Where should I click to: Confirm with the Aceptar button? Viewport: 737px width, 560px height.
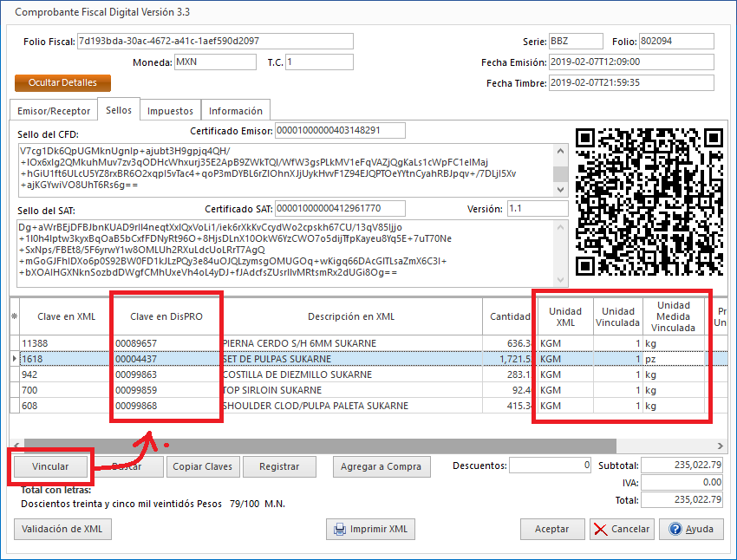(x=552, y=529)
